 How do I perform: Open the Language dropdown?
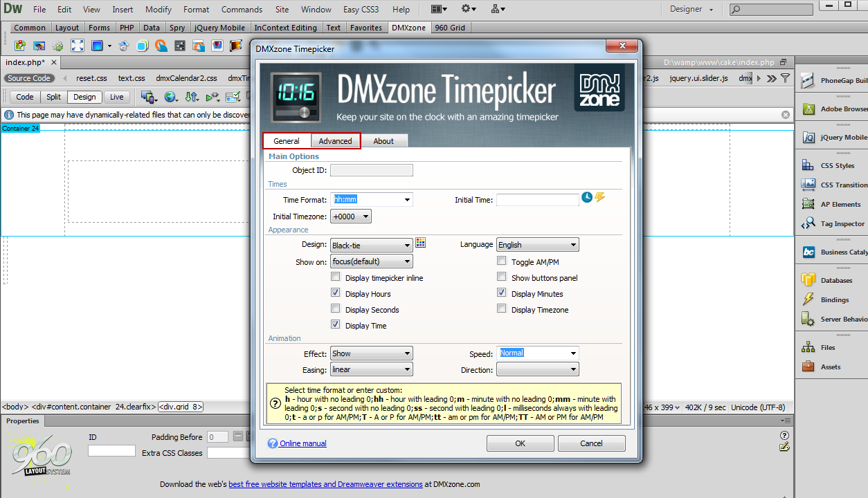click(x=538, y=245)
